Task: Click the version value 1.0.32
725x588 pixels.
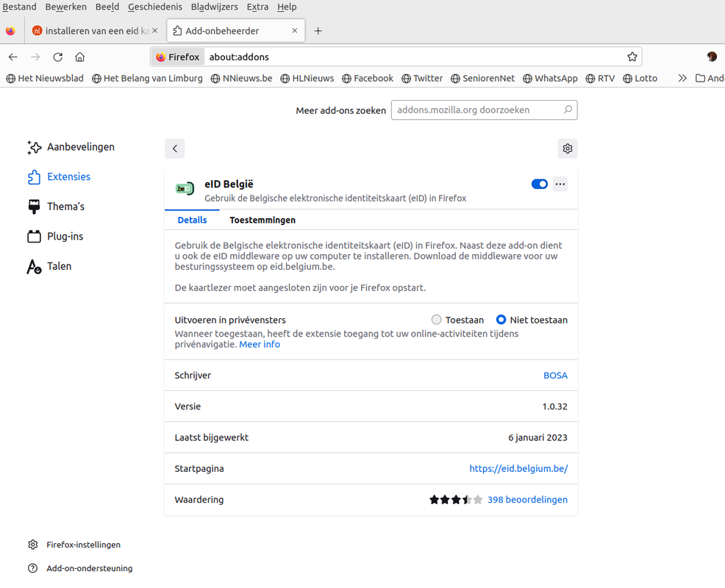Action: pyautogui.click(x=554, y=406)
